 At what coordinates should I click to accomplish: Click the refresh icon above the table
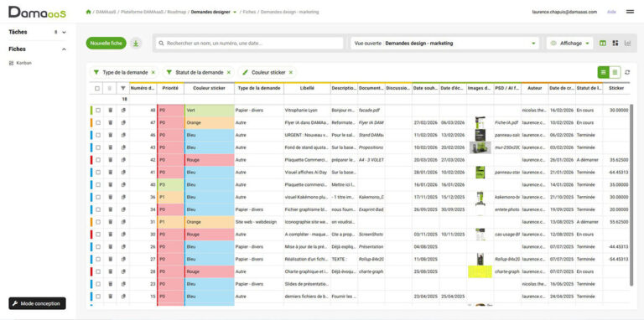coord(627,73)
